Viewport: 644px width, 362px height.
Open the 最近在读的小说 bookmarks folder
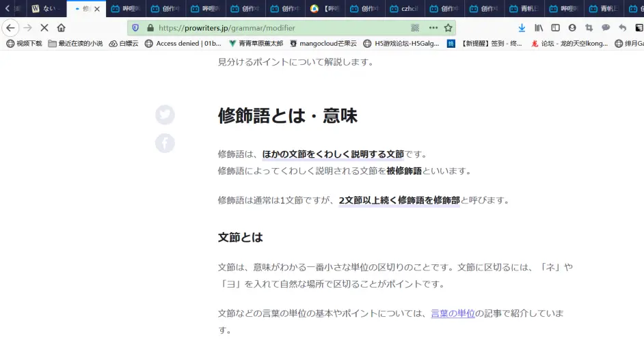tap(76, 44)
